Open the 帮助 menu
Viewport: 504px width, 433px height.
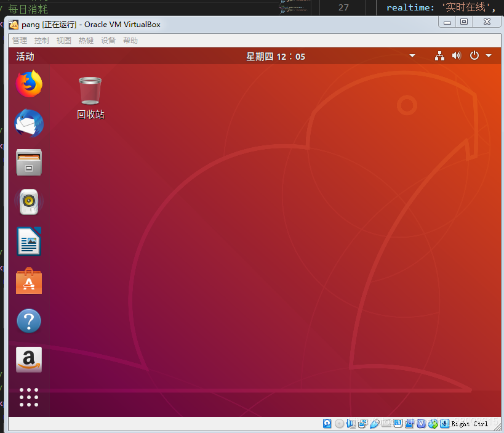[x=130, y=40]
